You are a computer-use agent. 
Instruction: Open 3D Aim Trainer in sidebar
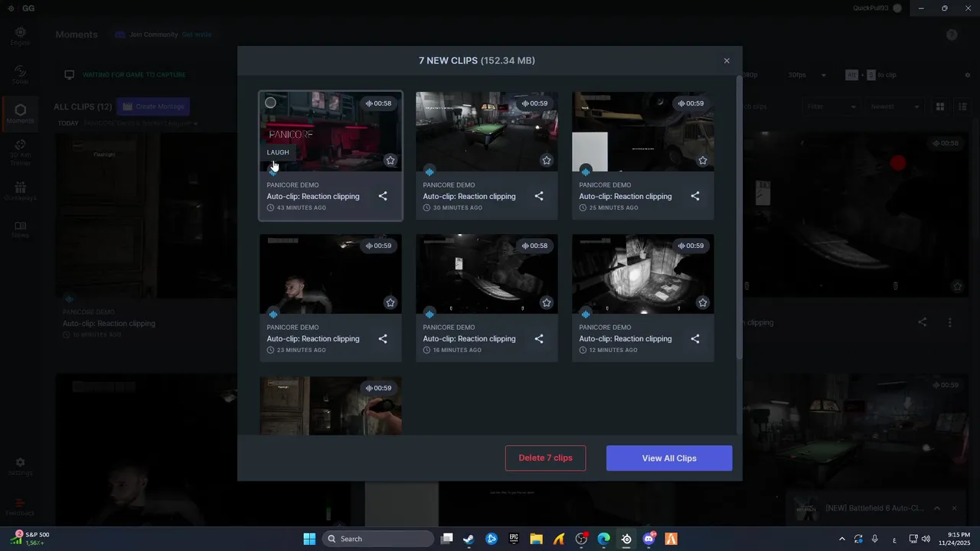tap(21, 152)
